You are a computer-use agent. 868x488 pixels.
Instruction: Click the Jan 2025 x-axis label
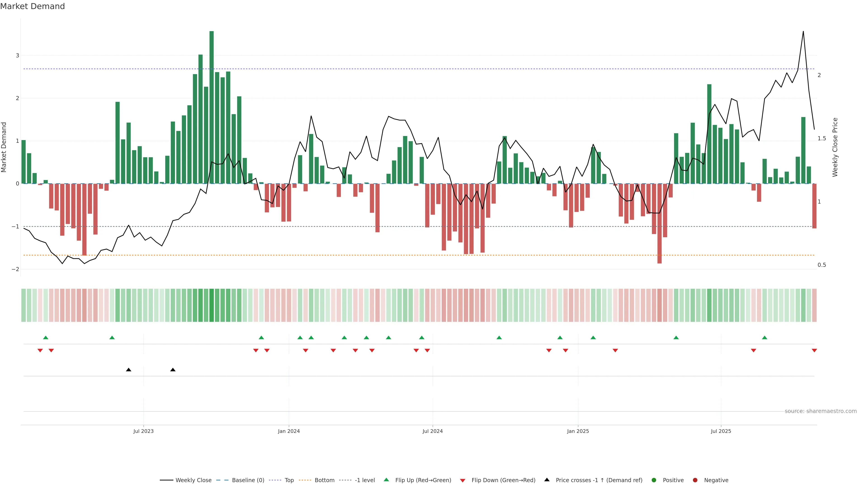(578, 431)
